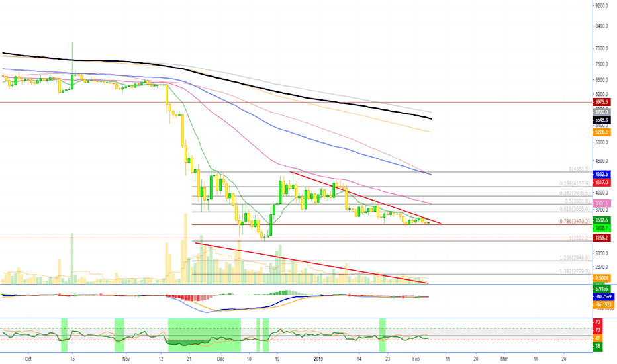The image size is (617, 364).
Task: Click the 2870.0 price axis tick
Action: tap(602, 267)
